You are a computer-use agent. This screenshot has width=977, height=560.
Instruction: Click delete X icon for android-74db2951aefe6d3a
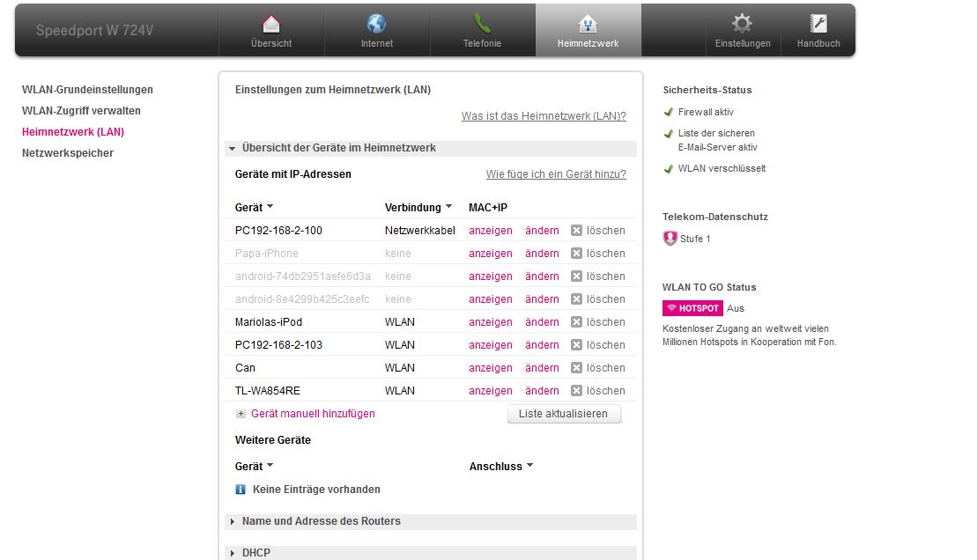point(576,276)
